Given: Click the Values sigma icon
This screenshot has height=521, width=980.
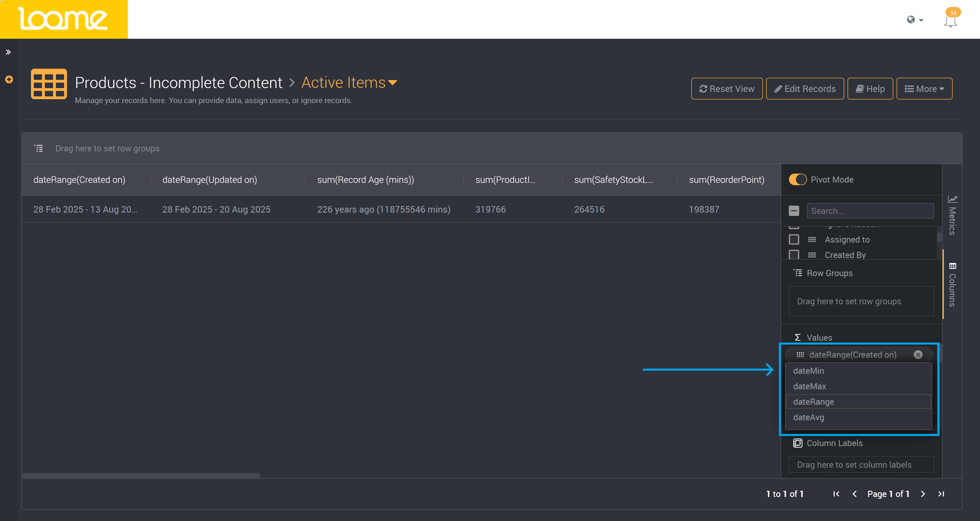Looking at the screenshot, I should (798, 338).
